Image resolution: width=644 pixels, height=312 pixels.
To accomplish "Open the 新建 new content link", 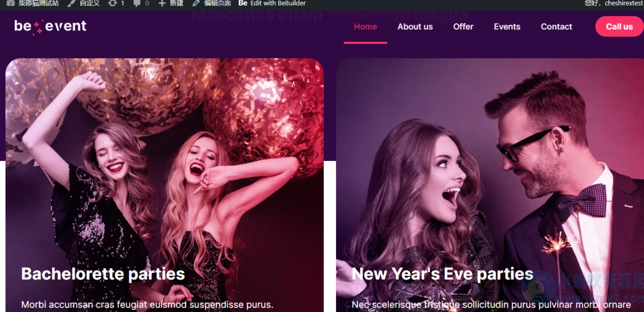I will pyautogui.click(x=176, y=3).
